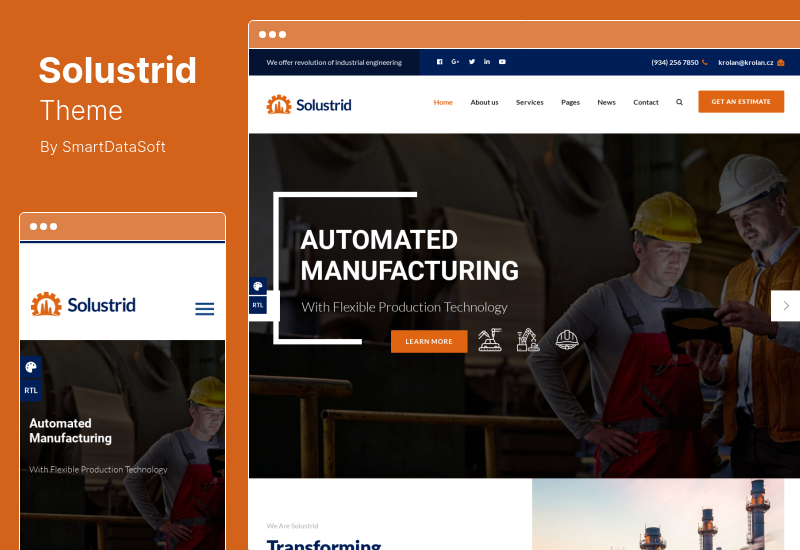
Task: Open the Facebook social icon in top bar
Action: 439,62
